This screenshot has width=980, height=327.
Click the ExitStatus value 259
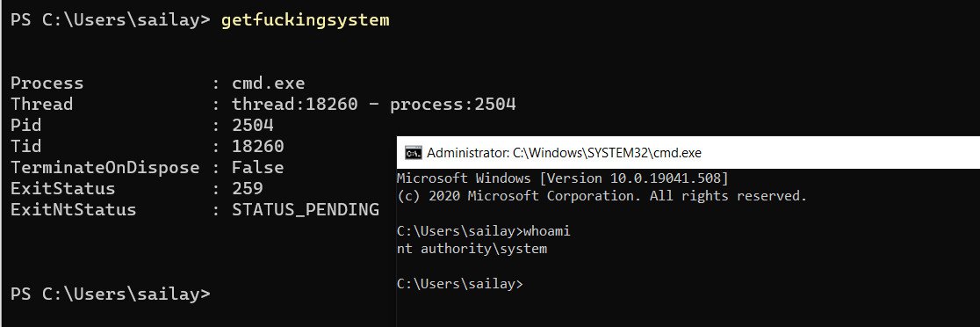tap(248, 188)
